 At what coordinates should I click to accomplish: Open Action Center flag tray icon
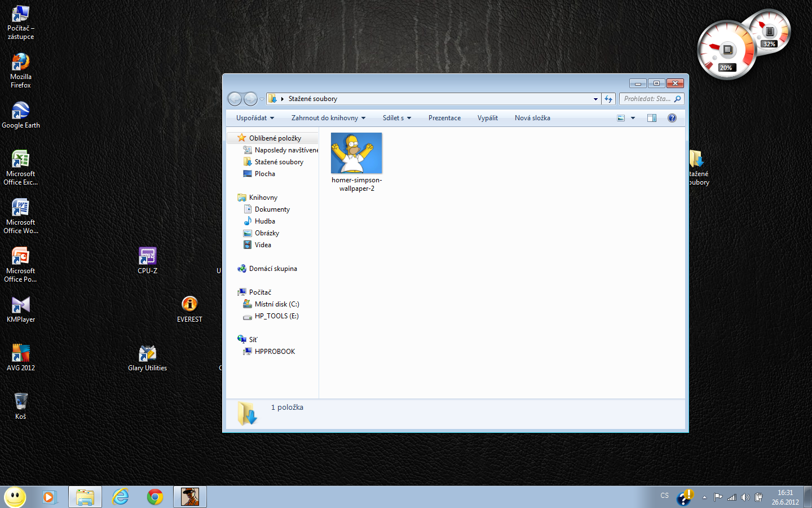718,497
